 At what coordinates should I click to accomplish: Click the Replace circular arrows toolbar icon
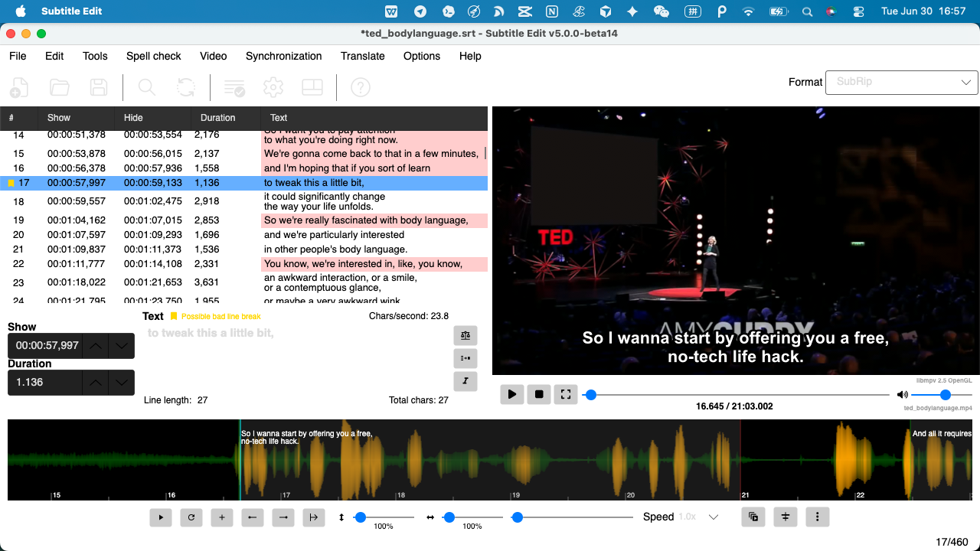[186, 87]
